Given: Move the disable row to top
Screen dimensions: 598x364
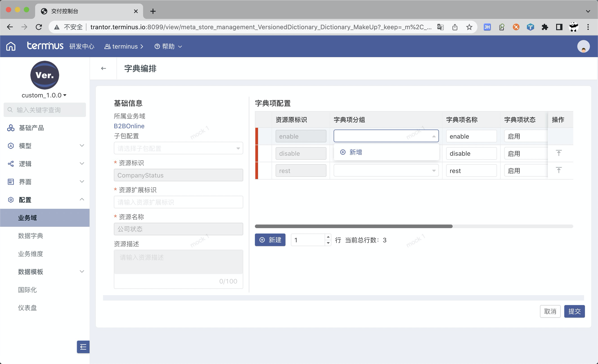Looking at the screenshot, I should click(x=559, y=153).
